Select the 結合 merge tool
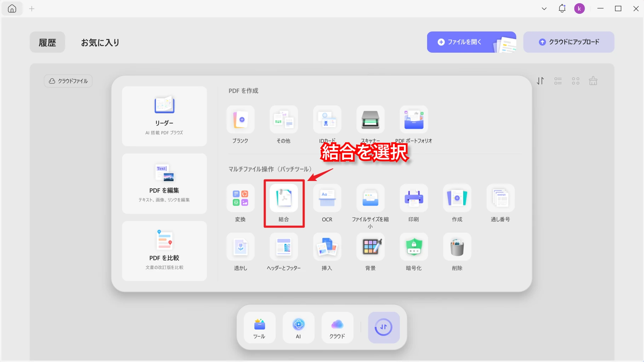644x362 pixels. tap(284, 198)
